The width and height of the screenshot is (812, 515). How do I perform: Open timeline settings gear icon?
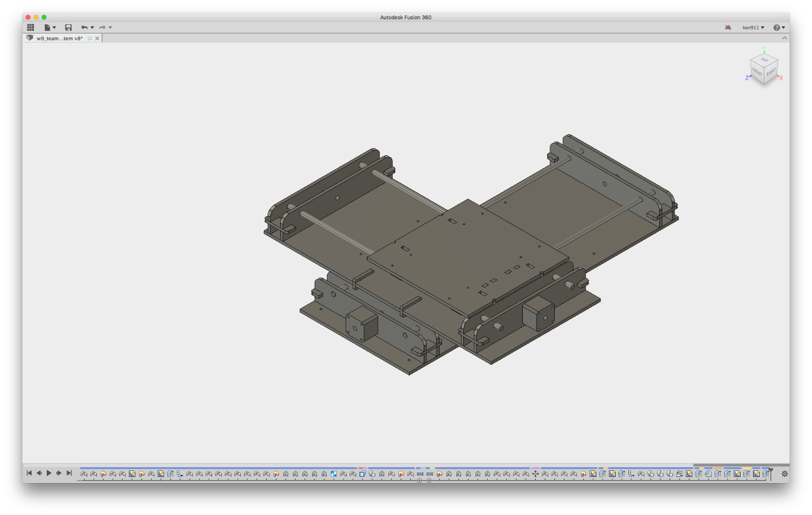785,473
